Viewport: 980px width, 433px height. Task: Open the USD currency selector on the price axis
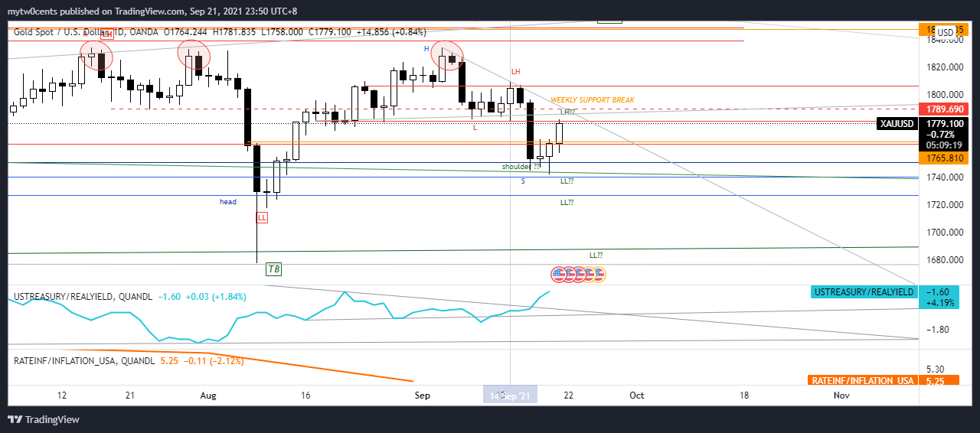[x=946, y=32]
